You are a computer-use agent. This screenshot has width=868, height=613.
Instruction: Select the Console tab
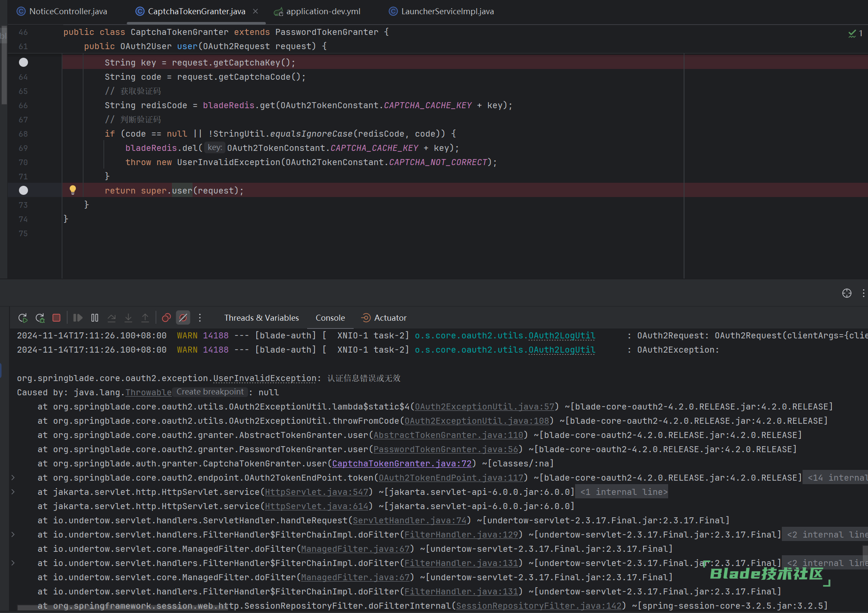[330, 318]
